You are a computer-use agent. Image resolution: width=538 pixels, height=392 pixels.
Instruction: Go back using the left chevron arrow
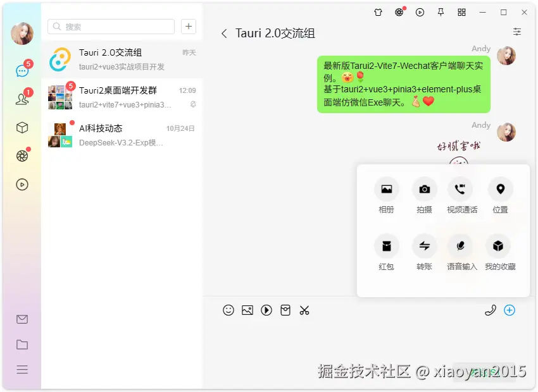[224, 33]
